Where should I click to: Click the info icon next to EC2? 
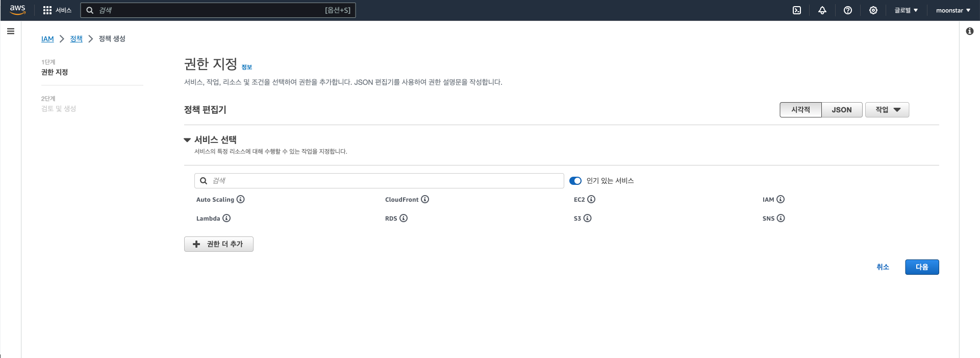click(x=591, y=199)
